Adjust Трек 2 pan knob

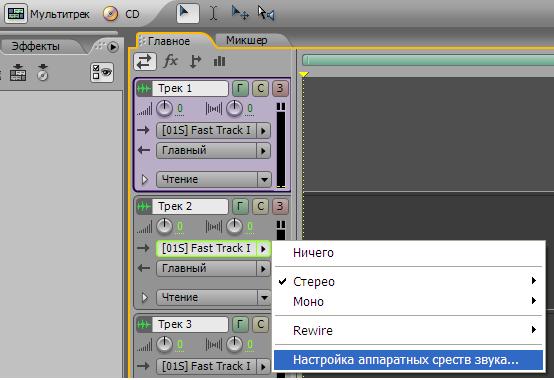[x=234, y=226]
